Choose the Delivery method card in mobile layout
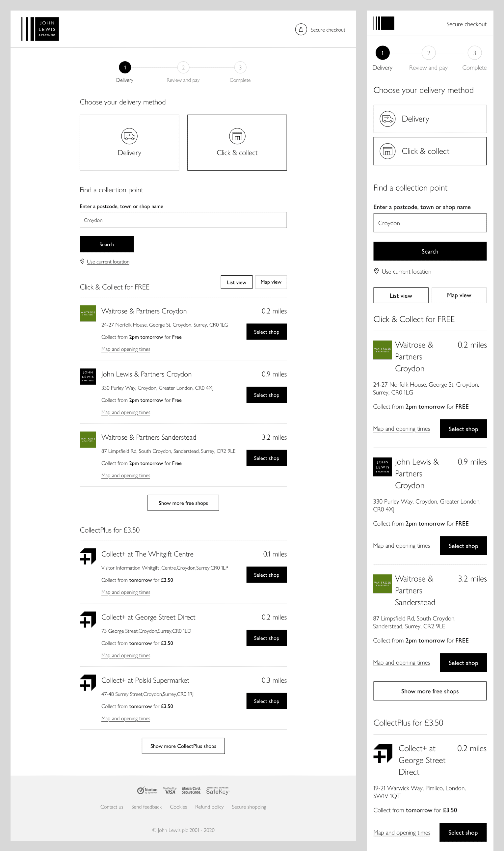The height and width of the screenshot is (851, 504). coord(430,119)
